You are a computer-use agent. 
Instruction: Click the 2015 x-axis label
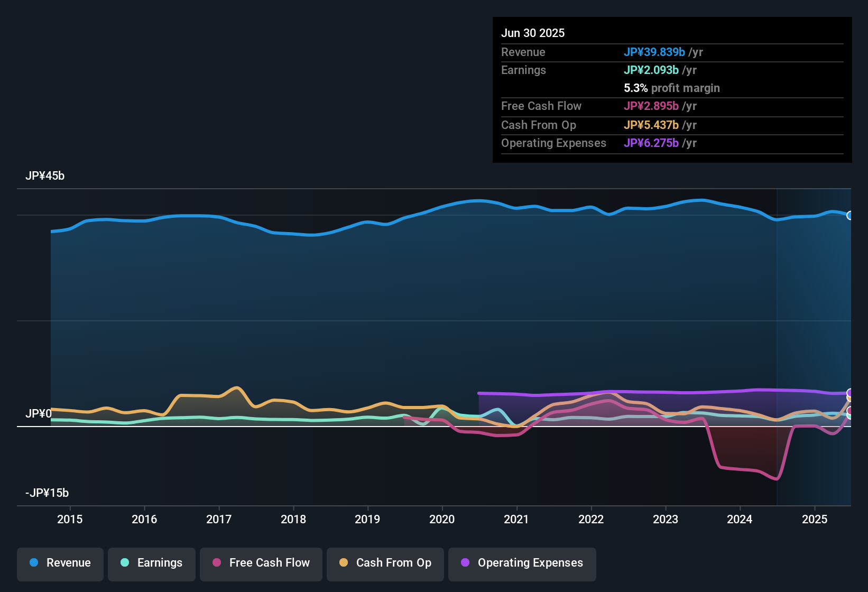point(70,519)
